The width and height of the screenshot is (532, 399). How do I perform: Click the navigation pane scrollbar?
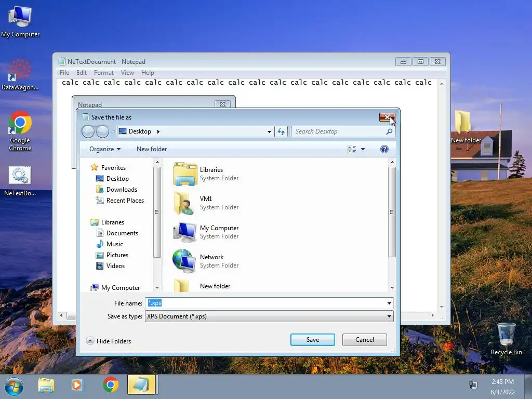tap(157, 212)
